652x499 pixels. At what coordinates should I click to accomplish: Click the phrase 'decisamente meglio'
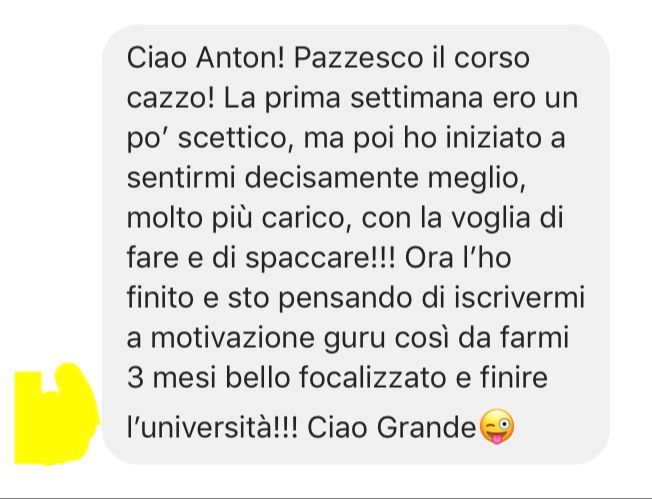click(x=383, y=179)
